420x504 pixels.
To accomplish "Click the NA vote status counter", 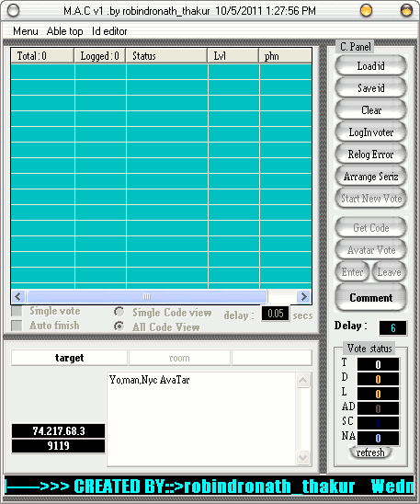I will click(x=379, y=438).
